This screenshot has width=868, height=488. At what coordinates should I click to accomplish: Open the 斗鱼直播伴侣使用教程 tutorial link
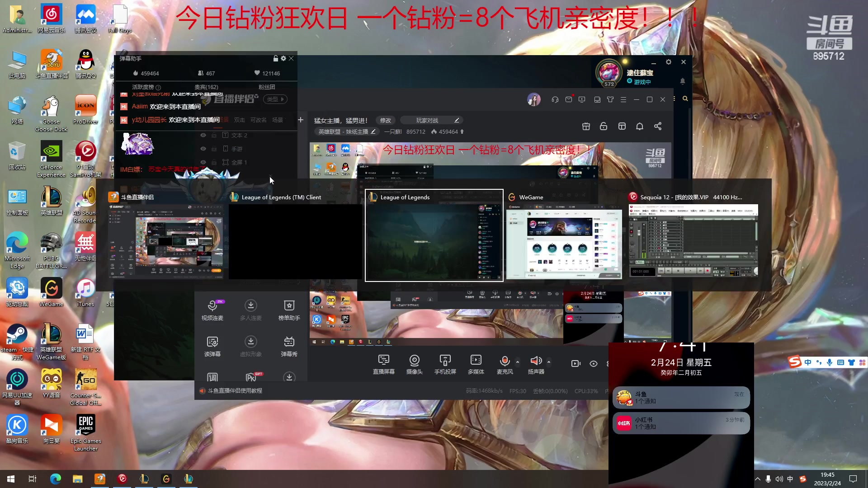click(x=235, y=390)
